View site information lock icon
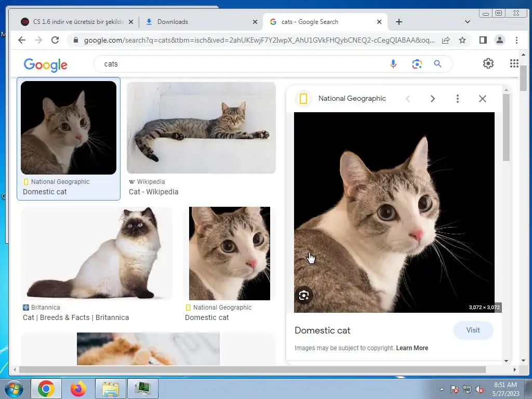532x399 pixels. pos(76,40)
